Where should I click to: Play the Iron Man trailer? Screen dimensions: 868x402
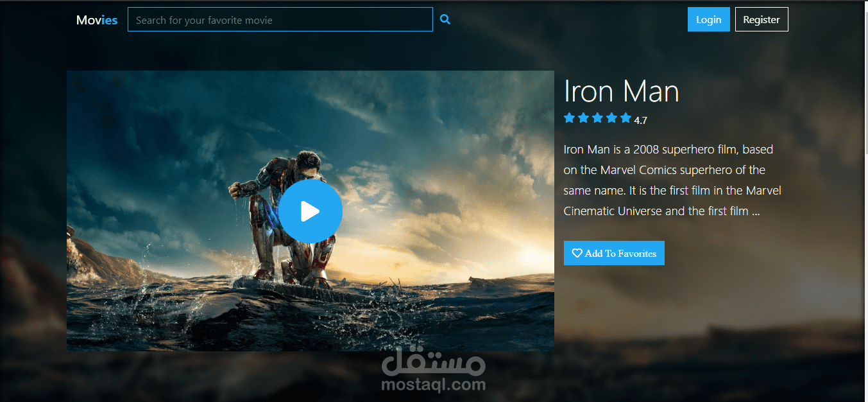[311, 211]
